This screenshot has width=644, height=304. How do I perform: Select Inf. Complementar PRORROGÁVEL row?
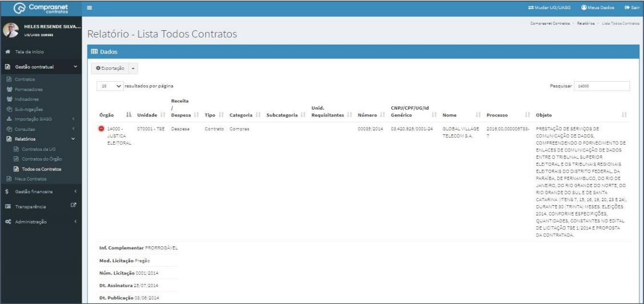click(138, 249)
